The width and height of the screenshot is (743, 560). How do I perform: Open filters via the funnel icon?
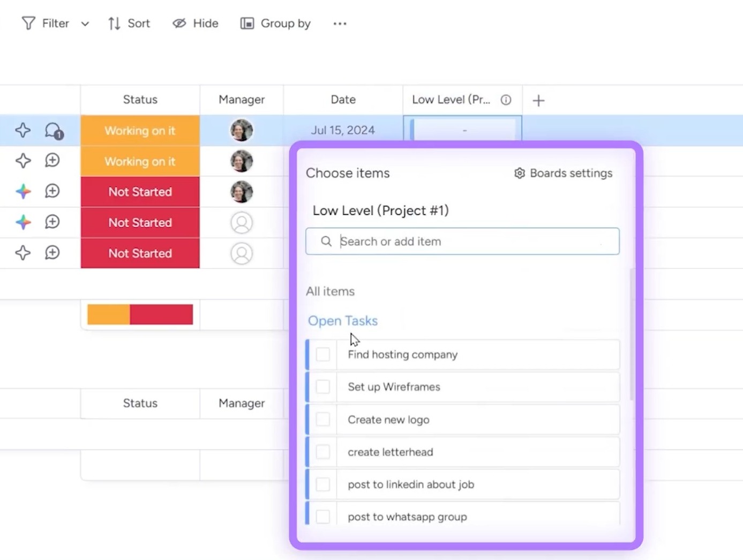point(28,23)
